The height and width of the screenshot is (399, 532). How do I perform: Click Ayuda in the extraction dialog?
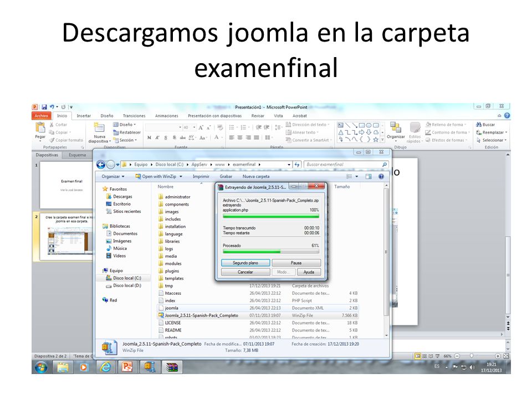(x=309, y=272)
